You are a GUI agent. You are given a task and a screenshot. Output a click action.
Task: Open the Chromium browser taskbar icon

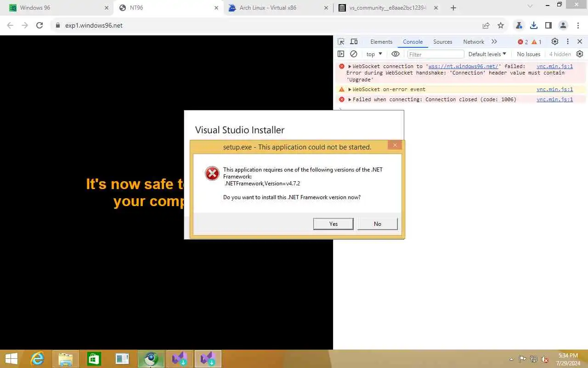point(151,359)
